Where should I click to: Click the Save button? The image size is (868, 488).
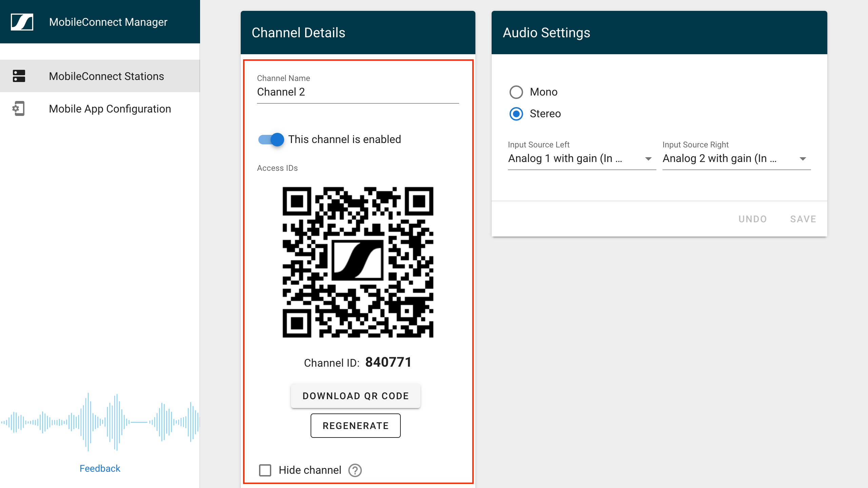tap(803, 219)
